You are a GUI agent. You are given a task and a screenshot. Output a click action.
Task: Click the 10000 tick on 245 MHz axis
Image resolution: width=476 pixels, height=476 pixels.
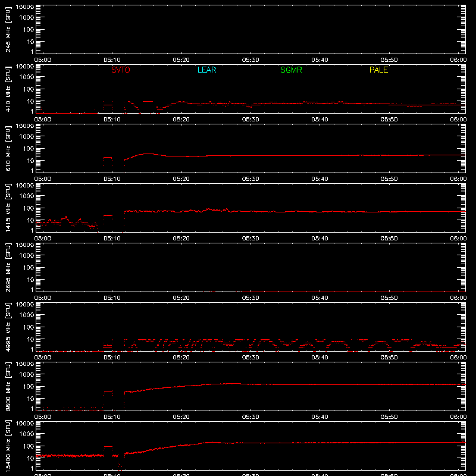[25, 7]
